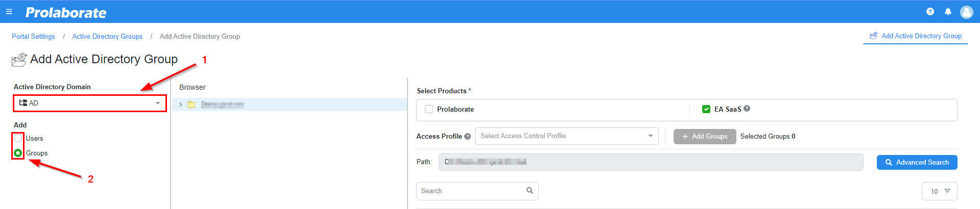Check the Prolaborate product checkbox
This screenshot has width=980, height=209.
coord(429,109)
